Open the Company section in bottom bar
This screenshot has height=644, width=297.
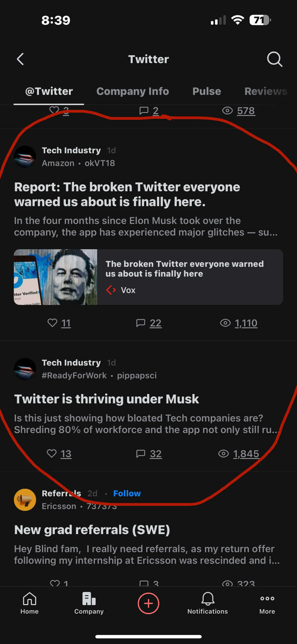89,603
